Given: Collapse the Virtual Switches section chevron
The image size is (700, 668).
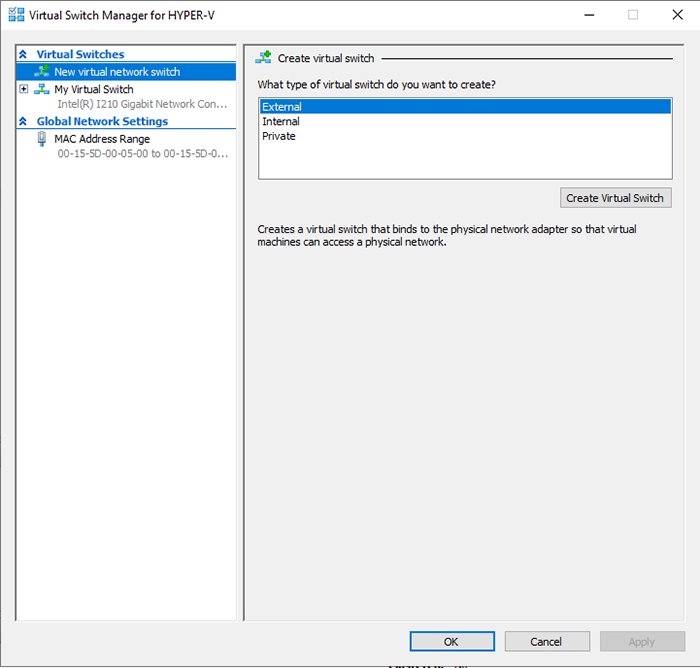Looking at the screenshot, I should pos(24,54).
